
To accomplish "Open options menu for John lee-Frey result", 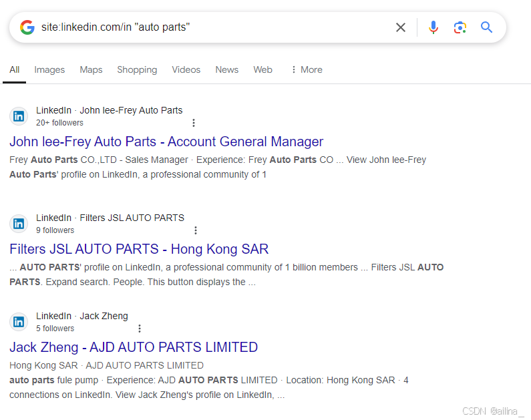I will (194, 123).
